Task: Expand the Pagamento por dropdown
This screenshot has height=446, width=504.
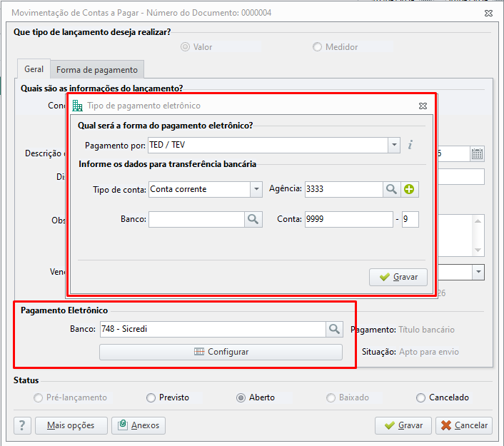Action: click(x=394, y=145)
